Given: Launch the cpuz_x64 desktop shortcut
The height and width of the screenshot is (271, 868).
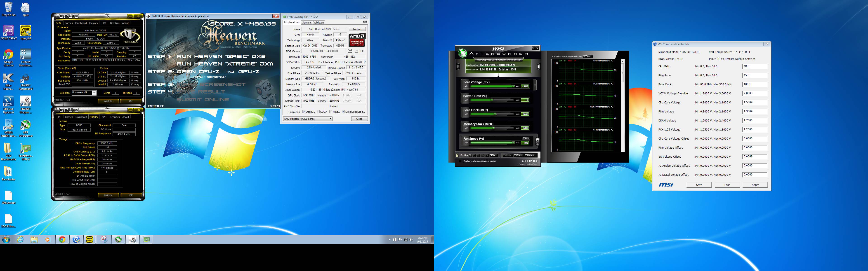Looking at the screenshot, I should pos(26,33).
